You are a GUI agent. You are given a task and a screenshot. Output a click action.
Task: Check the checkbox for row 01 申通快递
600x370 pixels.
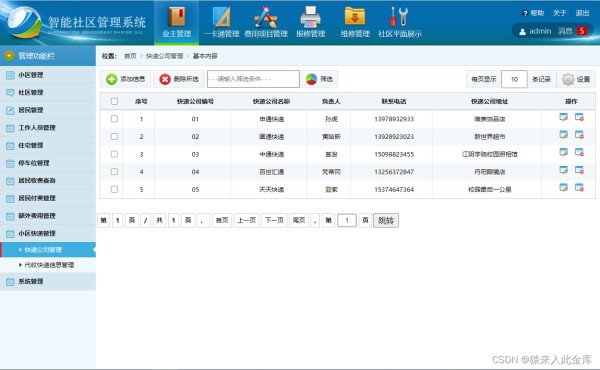(x=114, y=119)
